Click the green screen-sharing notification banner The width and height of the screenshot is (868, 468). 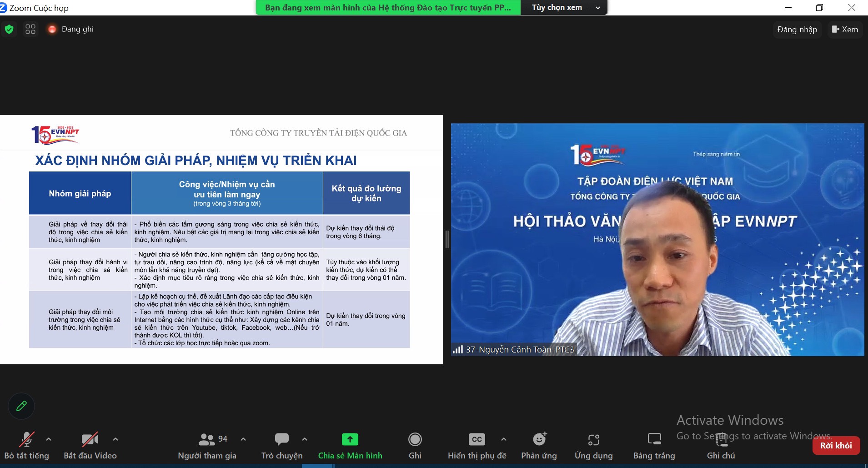[x=388, y=8]
